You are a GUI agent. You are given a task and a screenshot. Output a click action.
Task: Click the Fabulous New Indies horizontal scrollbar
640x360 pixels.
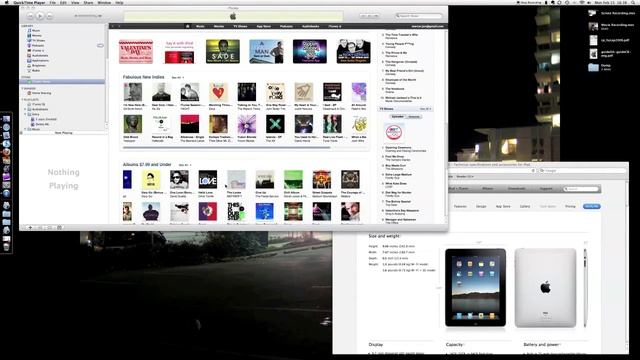(x=227, y=148)
